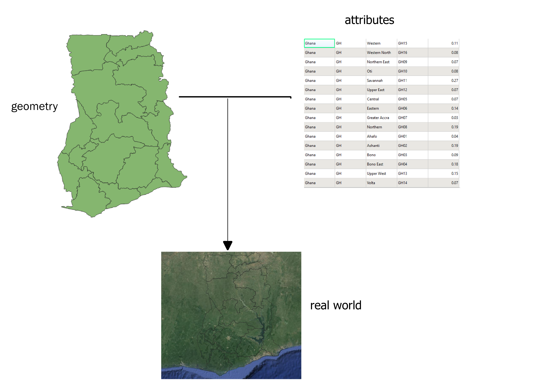Image resolution: width=555 pixels, height=392 pixels.
Task: Click the 'Bono' region cell
Action: [x=381, y=155]
